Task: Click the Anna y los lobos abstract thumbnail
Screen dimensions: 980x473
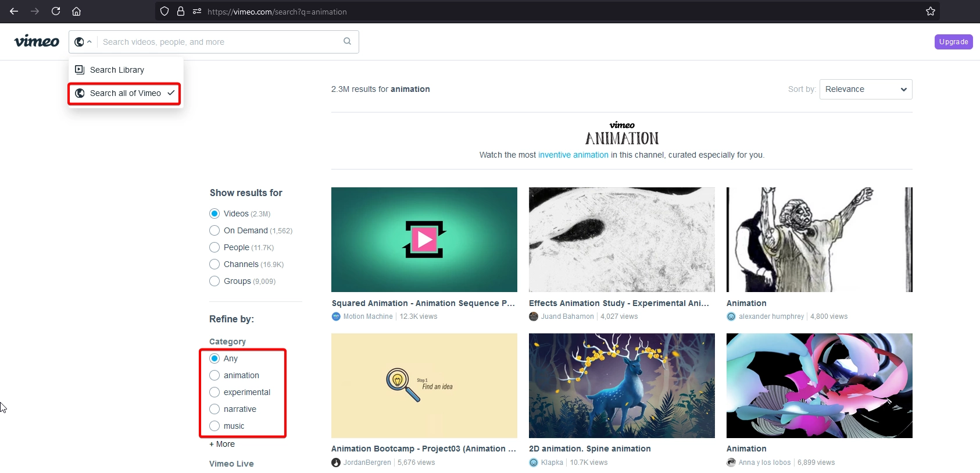Action: point(820,386)
